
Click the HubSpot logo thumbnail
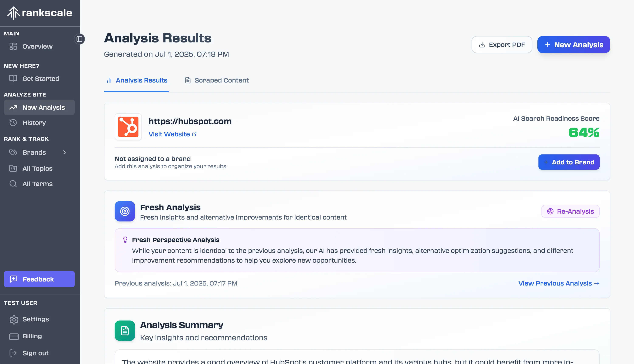point(128,127)
